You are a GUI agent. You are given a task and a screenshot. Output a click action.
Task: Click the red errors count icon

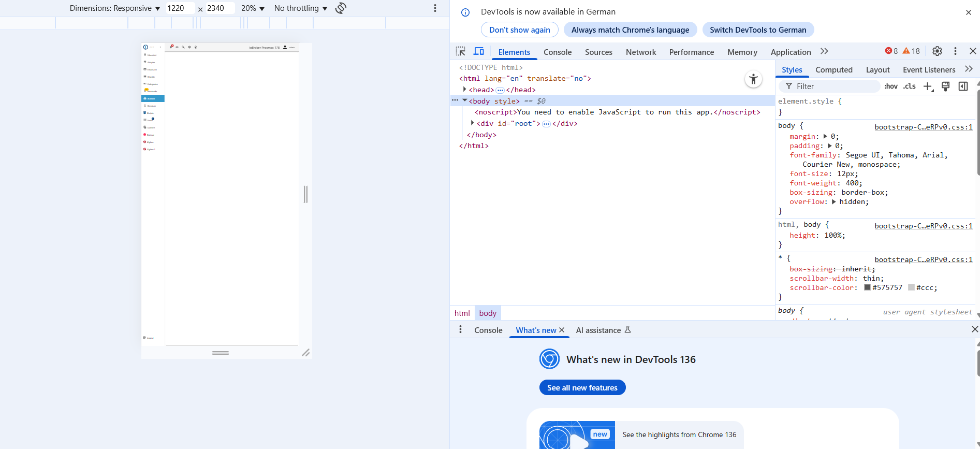tap(891, 51)
